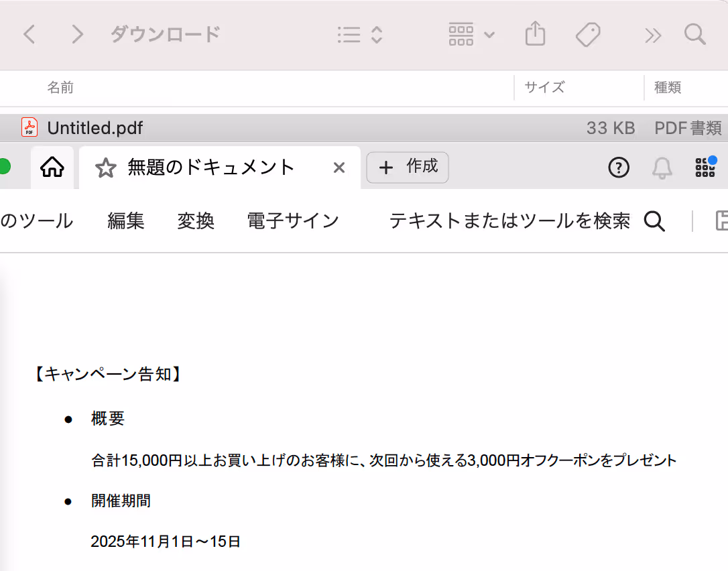
Task: Sort by 名前 column header
Action: 60,87
